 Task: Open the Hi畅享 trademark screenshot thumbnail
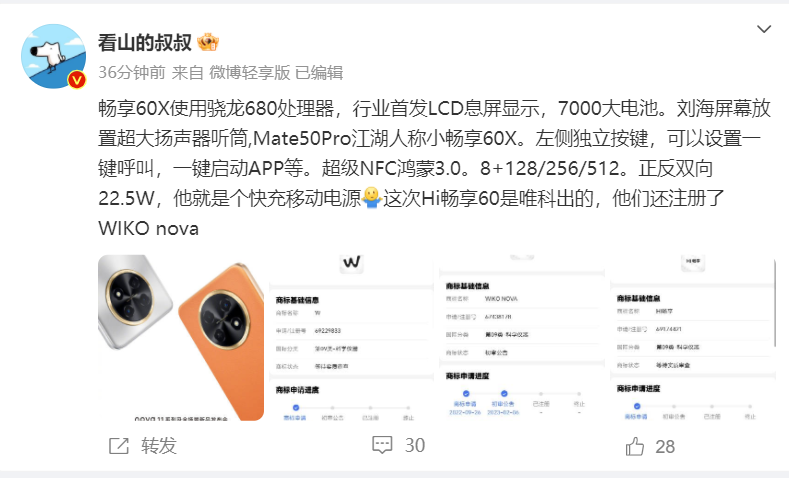click(692, 338)
